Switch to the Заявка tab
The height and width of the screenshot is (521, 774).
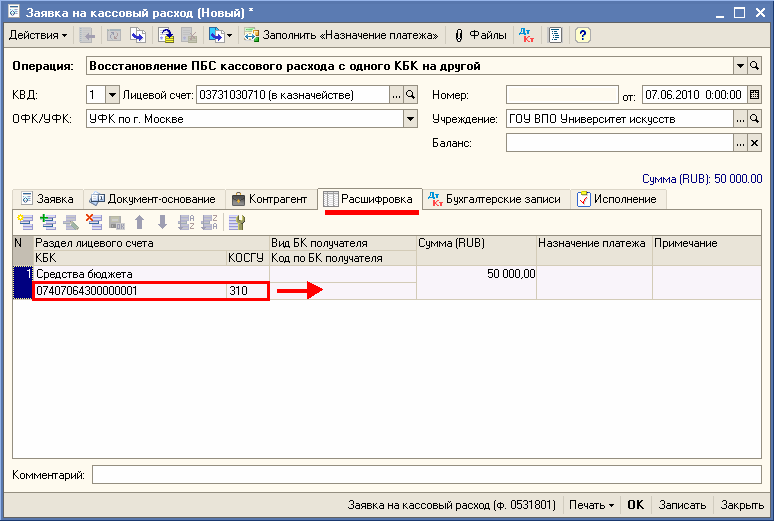[47, 199]
